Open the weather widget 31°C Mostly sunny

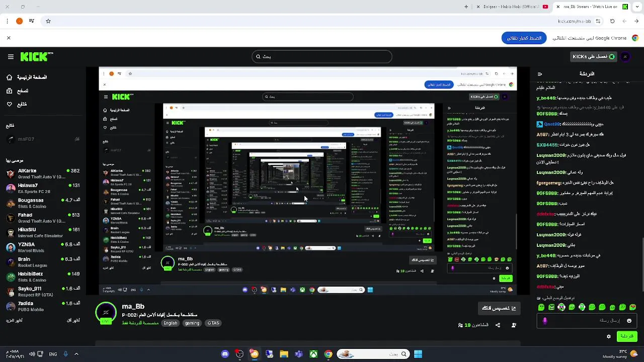pos(621,354)
